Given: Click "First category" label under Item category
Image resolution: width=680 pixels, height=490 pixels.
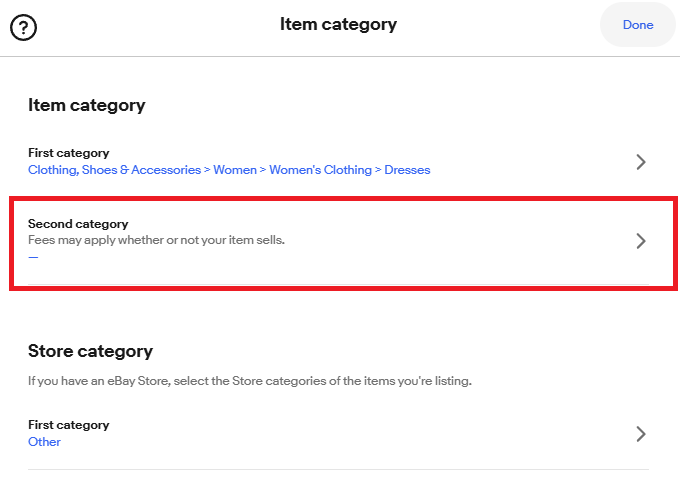Looking at the screenshot, I should coord(68,153).
